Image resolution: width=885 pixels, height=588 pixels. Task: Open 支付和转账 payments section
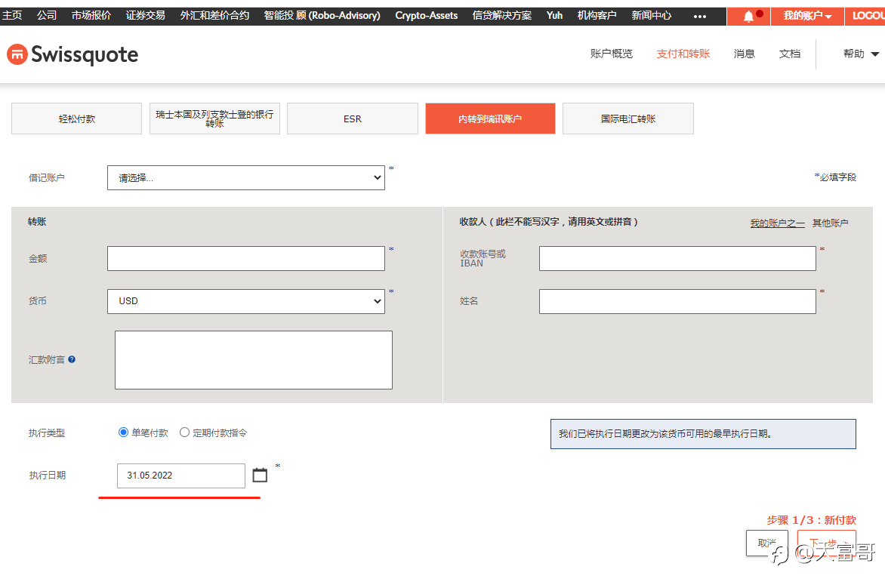tap(683, 54)
